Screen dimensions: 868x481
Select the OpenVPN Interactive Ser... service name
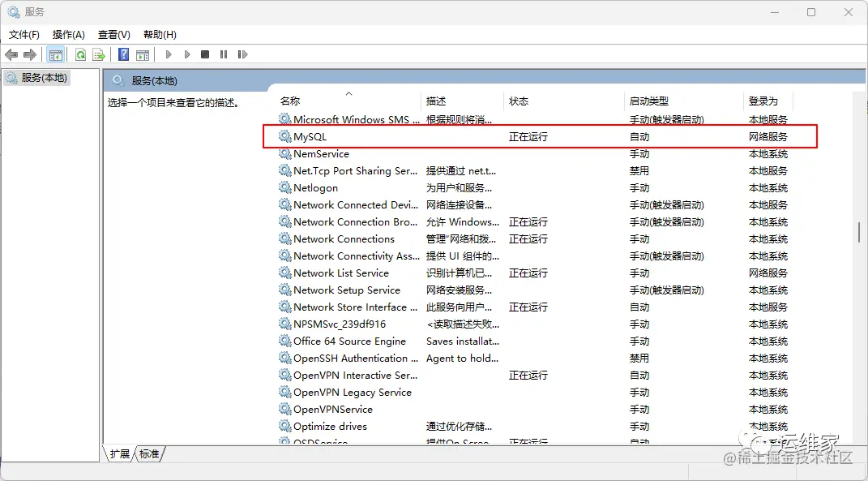356,376
